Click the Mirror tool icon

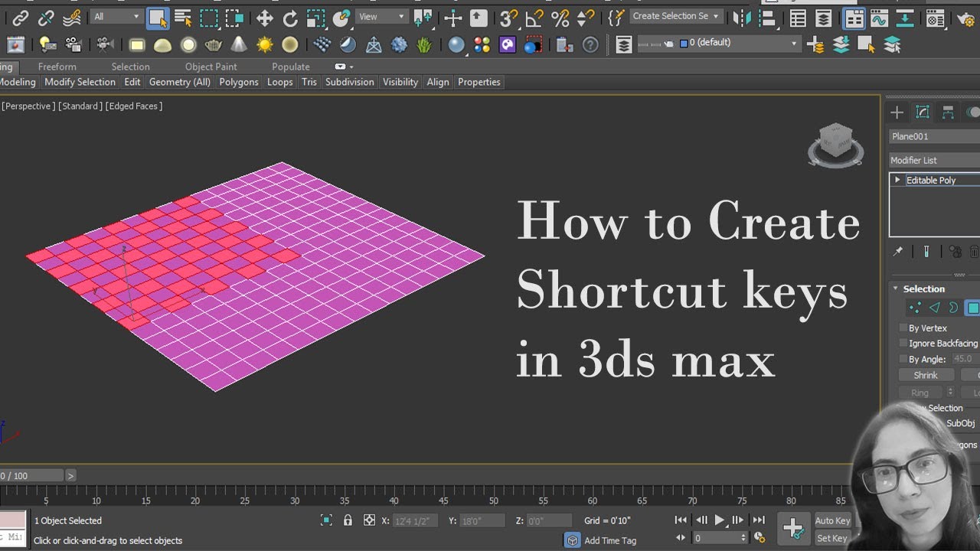(x=741, y=18)
